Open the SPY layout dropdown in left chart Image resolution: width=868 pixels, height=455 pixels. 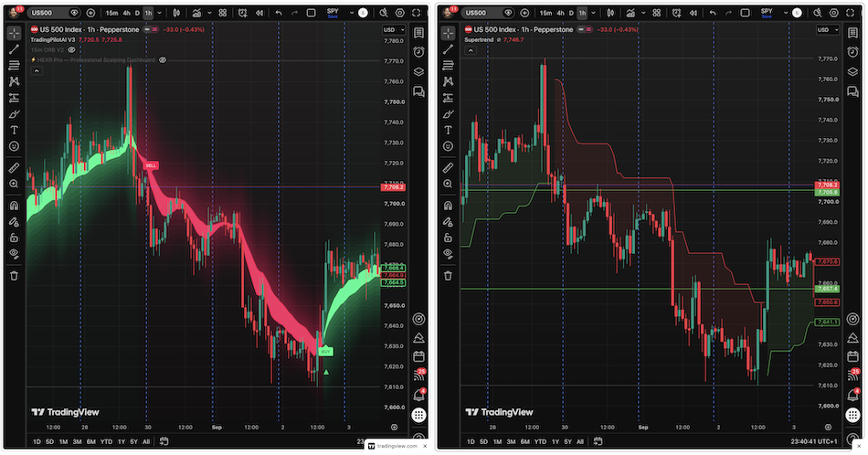point(351,13)
